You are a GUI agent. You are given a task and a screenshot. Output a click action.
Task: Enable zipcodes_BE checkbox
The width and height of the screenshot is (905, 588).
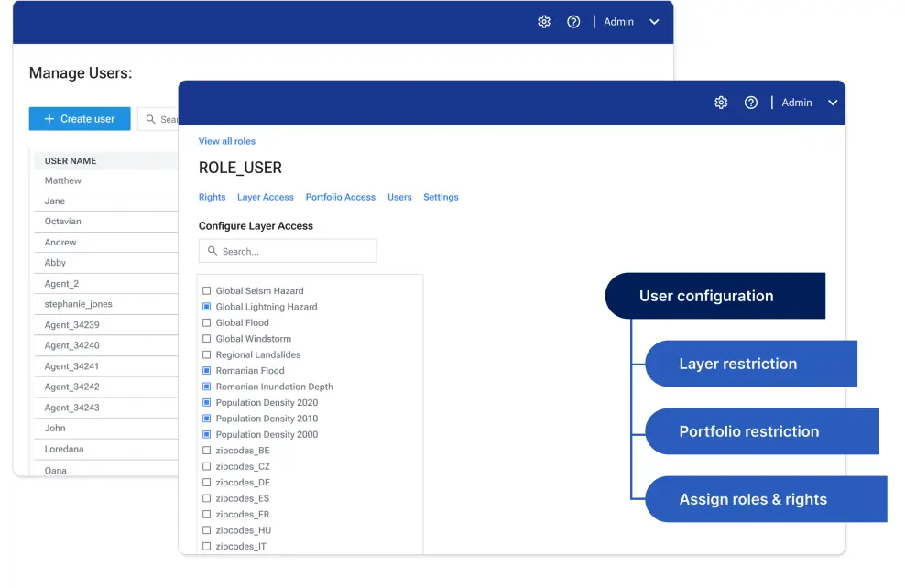(207, 451)
